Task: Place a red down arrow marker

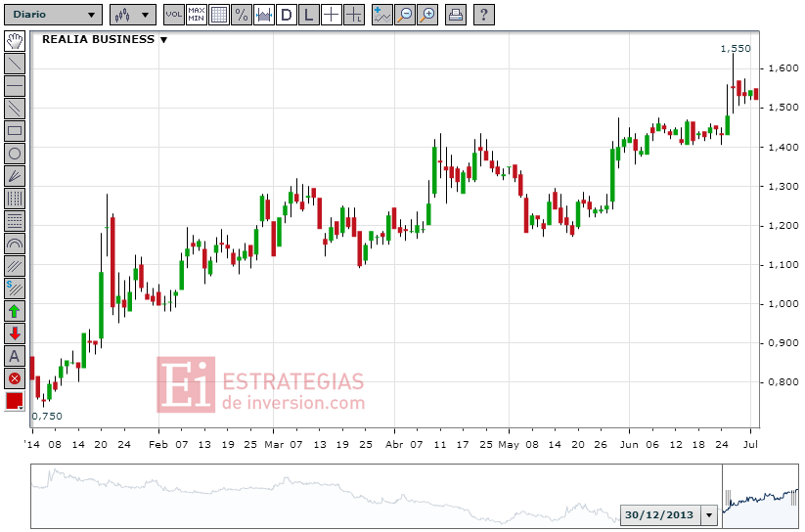Action: 15,333
